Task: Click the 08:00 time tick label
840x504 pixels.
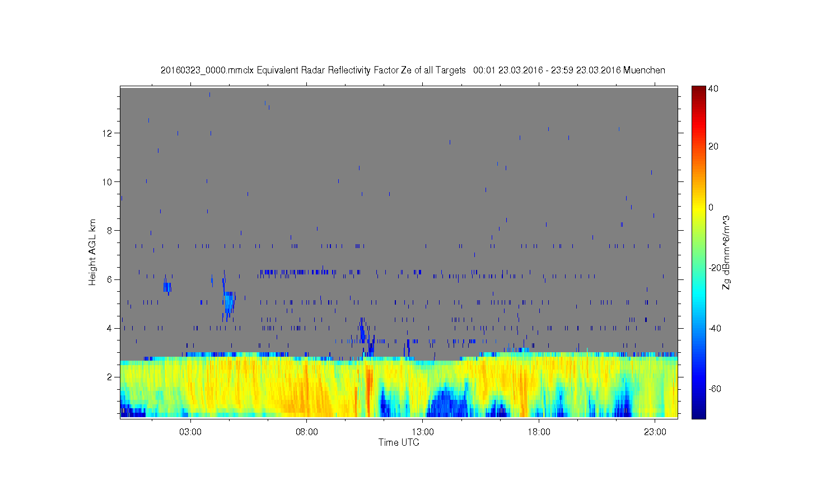Action: click(x=307, y=432)
